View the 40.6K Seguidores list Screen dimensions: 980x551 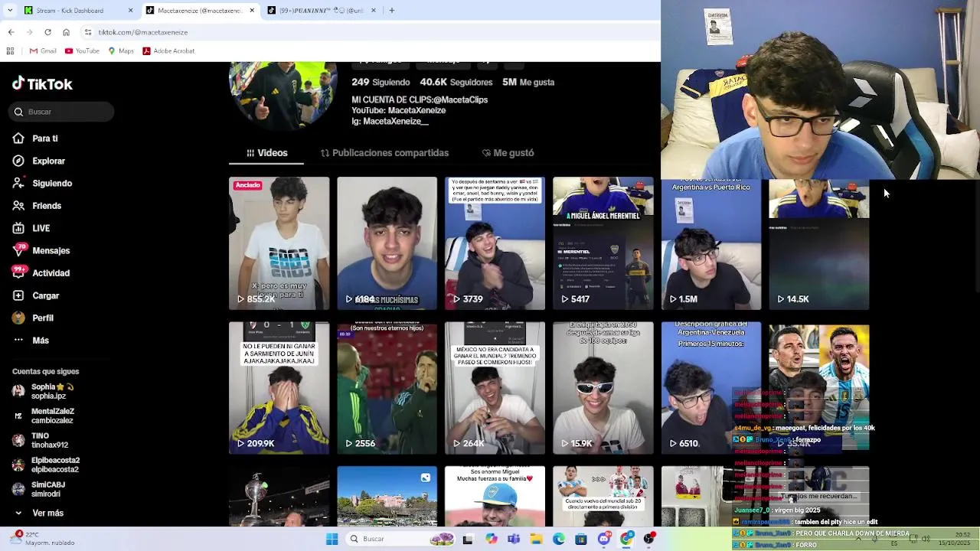[456, 82]
